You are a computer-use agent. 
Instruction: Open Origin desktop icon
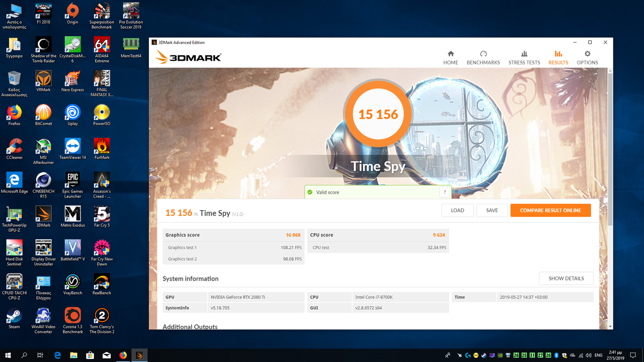(x=72, y=14)
